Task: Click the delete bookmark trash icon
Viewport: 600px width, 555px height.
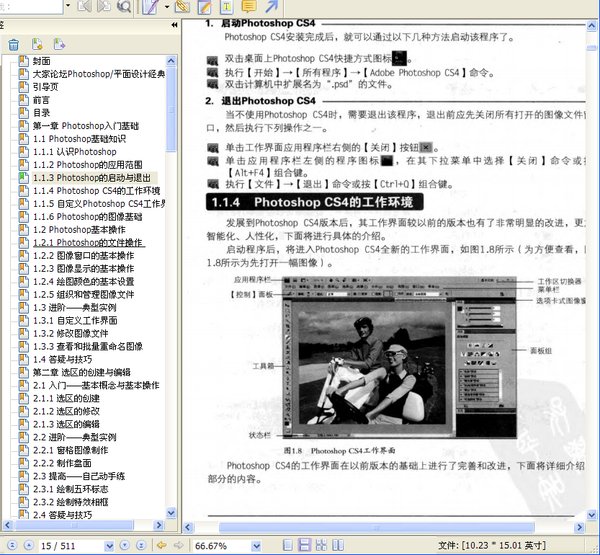Action: coord(13,44)
